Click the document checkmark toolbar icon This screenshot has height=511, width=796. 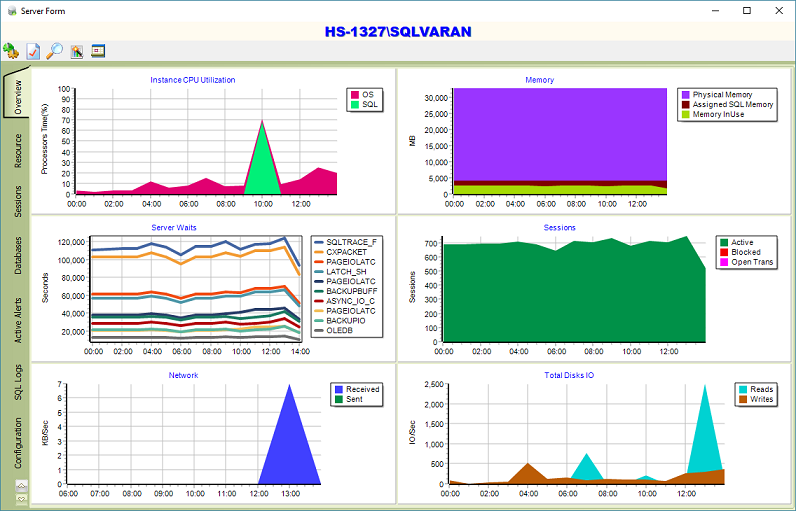[33, 50]
